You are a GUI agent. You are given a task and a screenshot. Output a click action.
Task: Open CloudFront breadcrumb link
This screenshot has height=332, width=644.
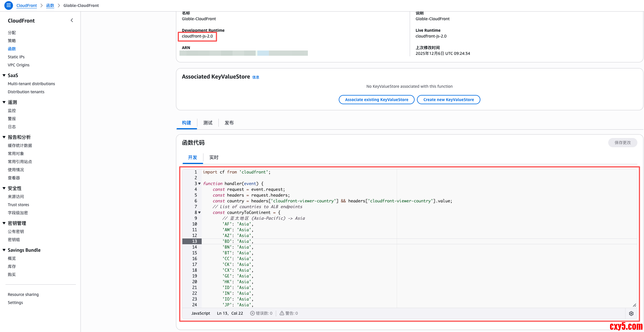pyautogui.click(x=27, y=5)
